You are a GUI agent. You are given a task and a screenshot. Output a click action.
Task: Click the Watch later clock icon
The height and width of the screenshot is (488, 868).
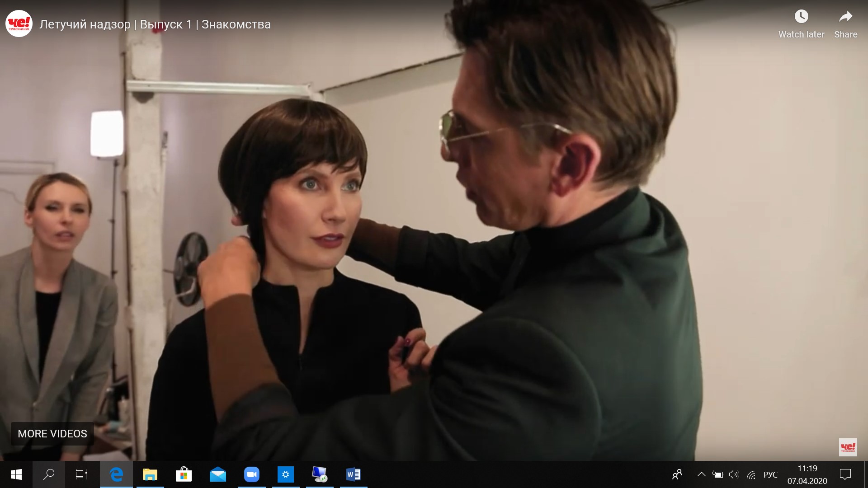pyautogui.click(x=801, y=17)
